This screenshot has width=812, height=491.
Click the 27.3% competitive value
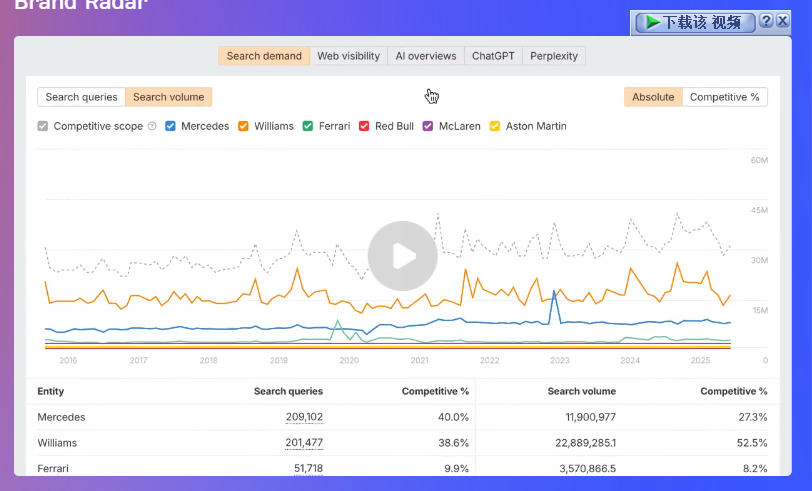[752, 417]
